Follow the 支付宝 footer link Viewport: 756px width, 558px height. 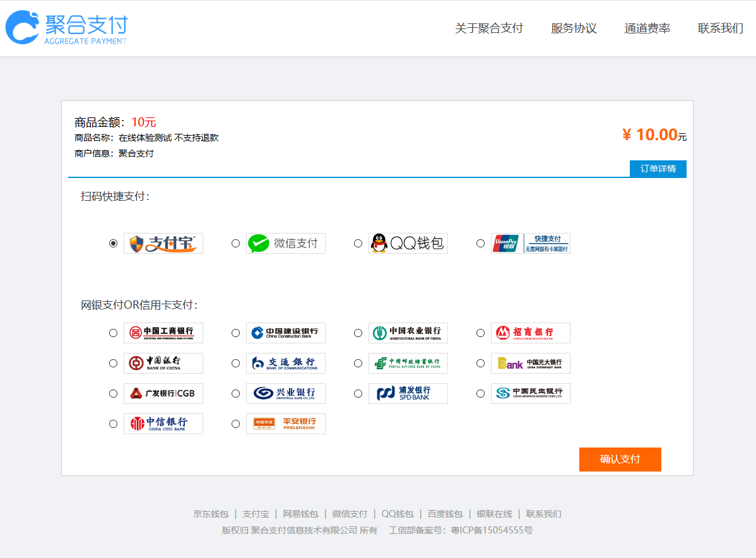(256, 514)
